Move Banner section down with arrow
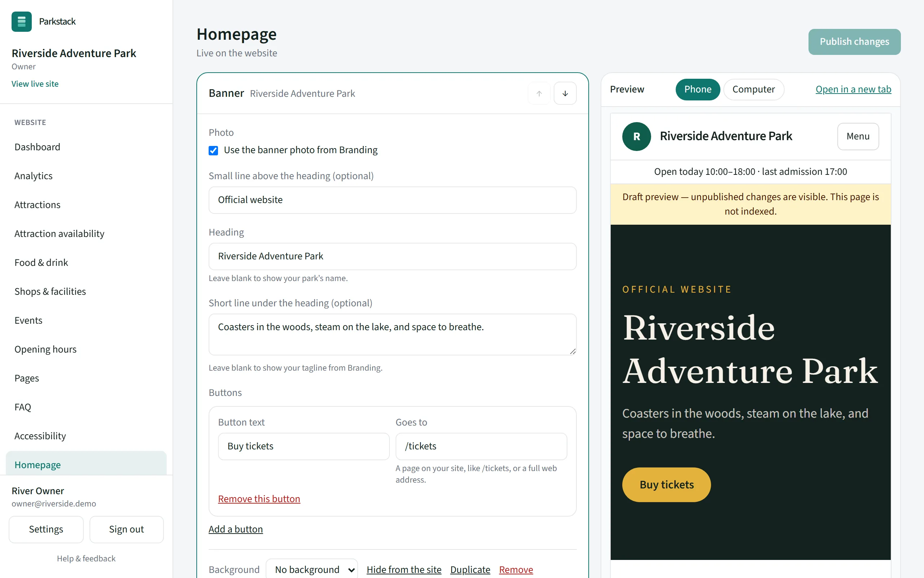The height and width of the screenshot is (578, 924). (565, 93)
